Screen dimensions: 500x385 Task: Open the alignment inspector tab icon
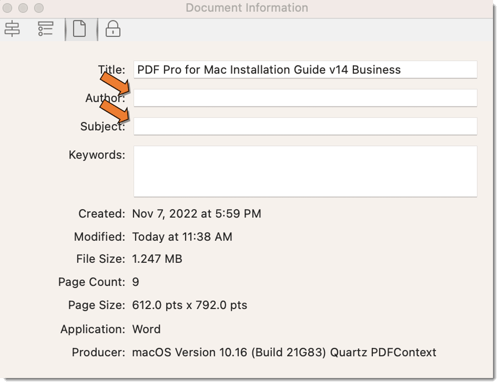pyautogui.click(x=12, y=29)
